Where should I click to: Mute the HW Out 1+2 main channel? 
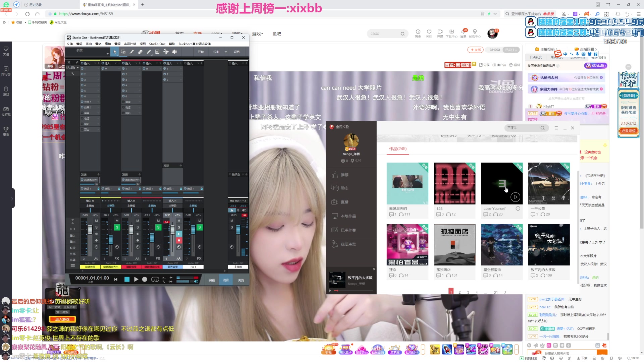232,221
